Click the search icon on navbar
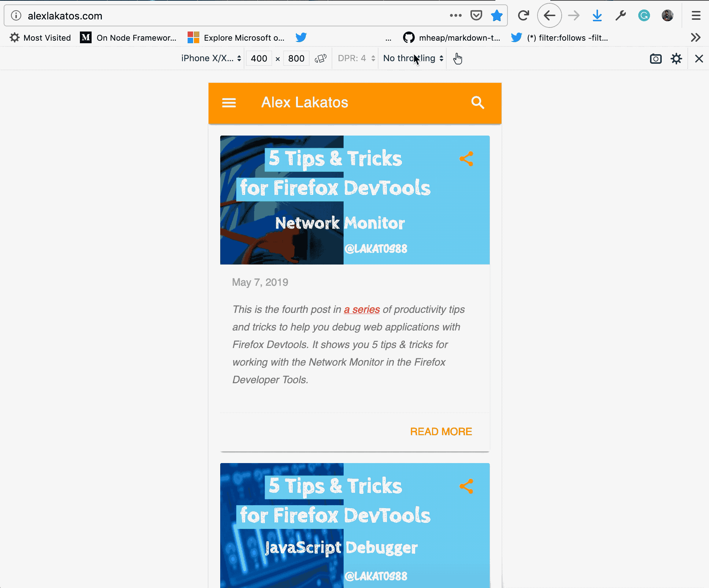The width and height of the screenshot is (709, 588). (x=478, y=103)
